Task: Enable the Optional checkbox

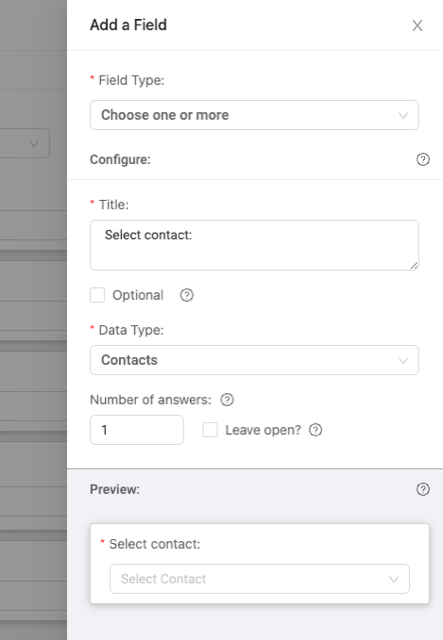Action: pos(97,295)
